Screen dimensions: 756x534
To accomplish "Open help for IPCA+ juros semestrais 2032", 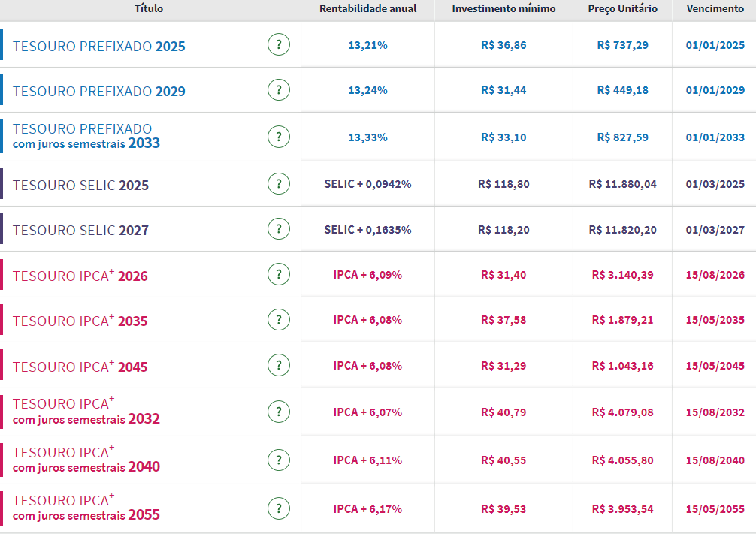I will [278, 412].
